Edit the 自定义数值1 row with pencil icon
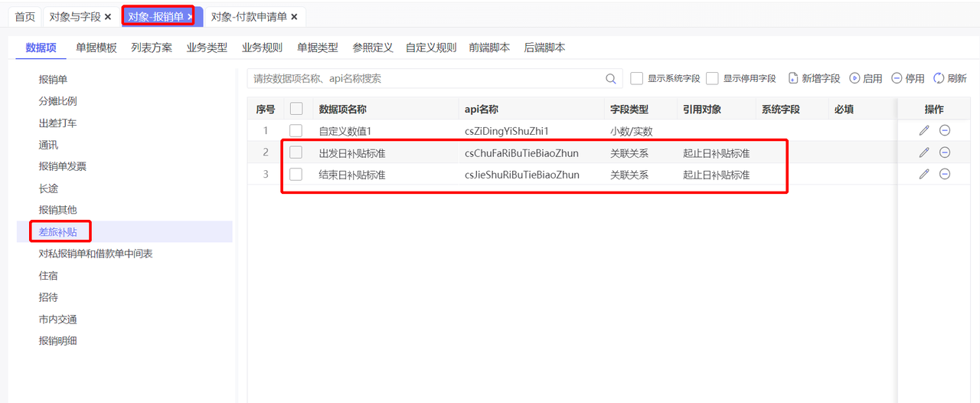Viewport: 980px width, 403px height. [924, 131]
